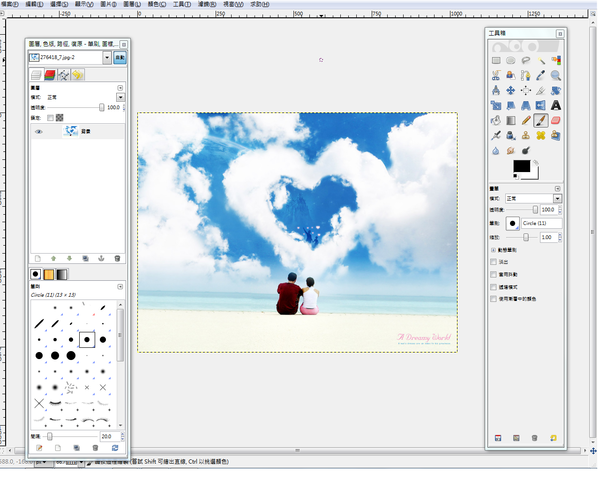Image resolution: width=600 pixels, height=480 pixels.
Task: Open the tool options panel menu arrow
Action: 557,189
